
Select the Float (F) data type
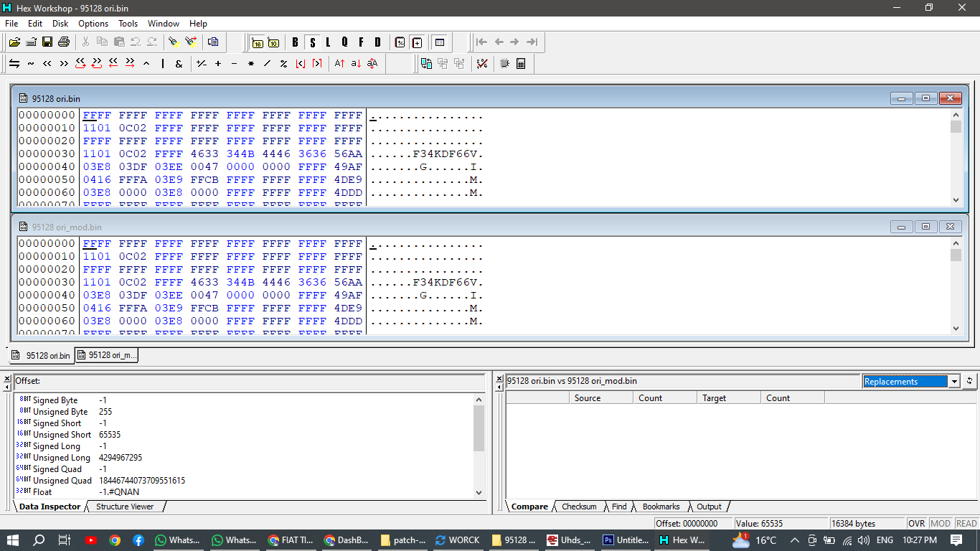(x=362, y=42)
